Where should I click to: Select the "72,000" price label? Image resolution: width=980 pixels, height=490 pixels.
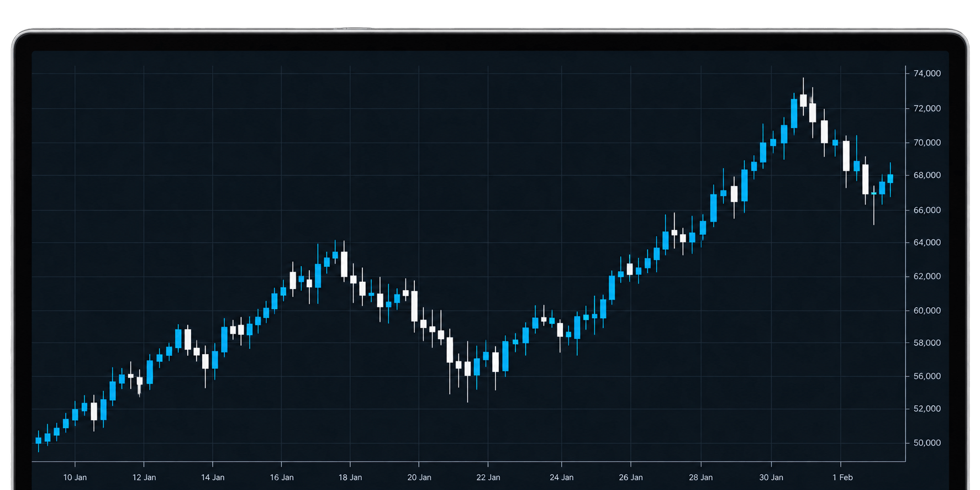click(x=927, y=108)
